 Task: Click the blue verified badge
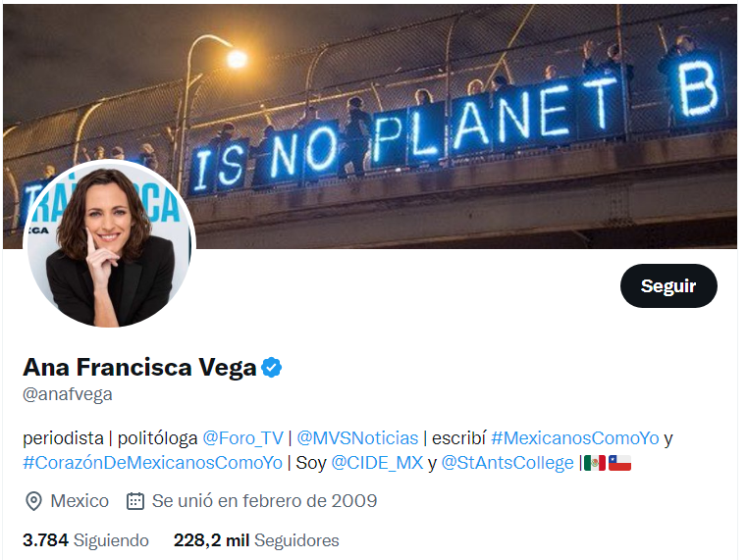coord(272,368)
